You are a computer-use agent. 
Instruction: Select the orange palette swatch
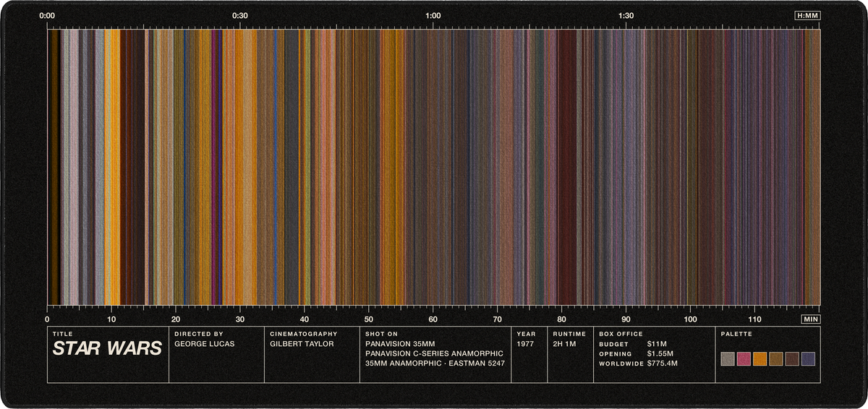(759, 359)
